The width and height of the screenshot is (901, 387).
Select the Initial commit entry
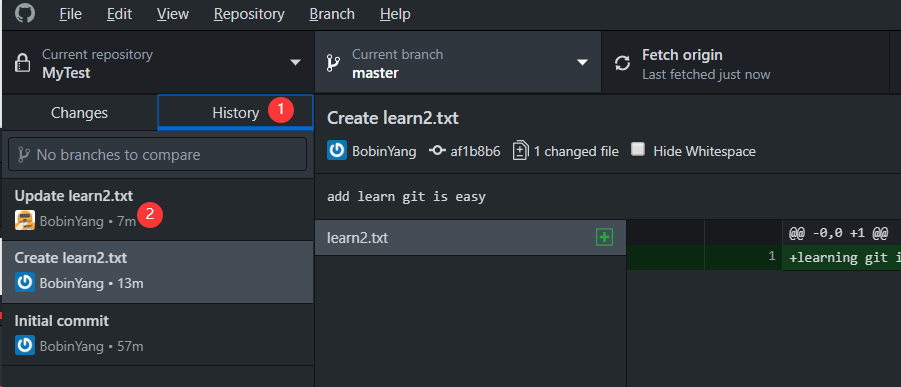[x=158, y=334]
